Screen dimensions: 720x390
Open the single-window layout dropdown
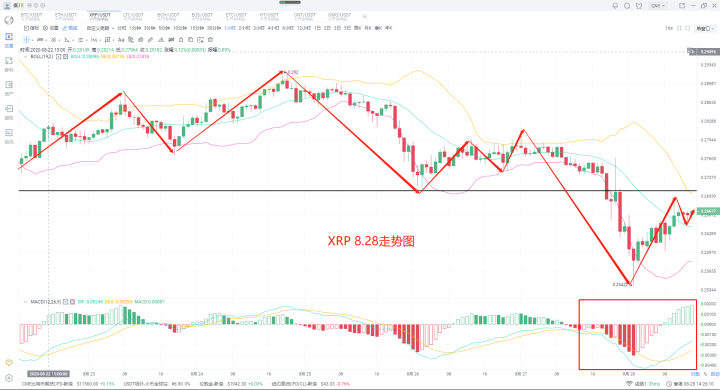coord(704,28)
